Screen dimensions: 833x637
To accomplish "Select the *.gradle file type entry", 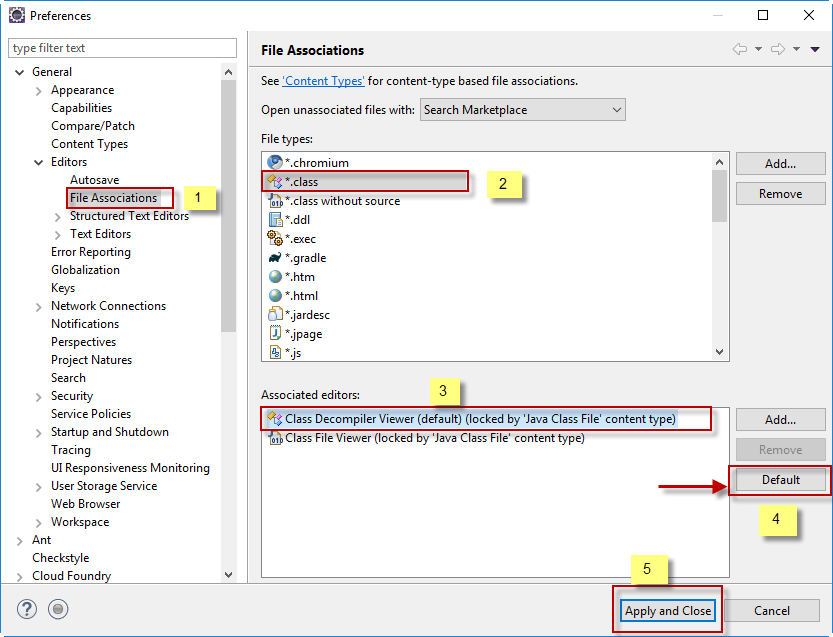I will (x=305, y=258).
